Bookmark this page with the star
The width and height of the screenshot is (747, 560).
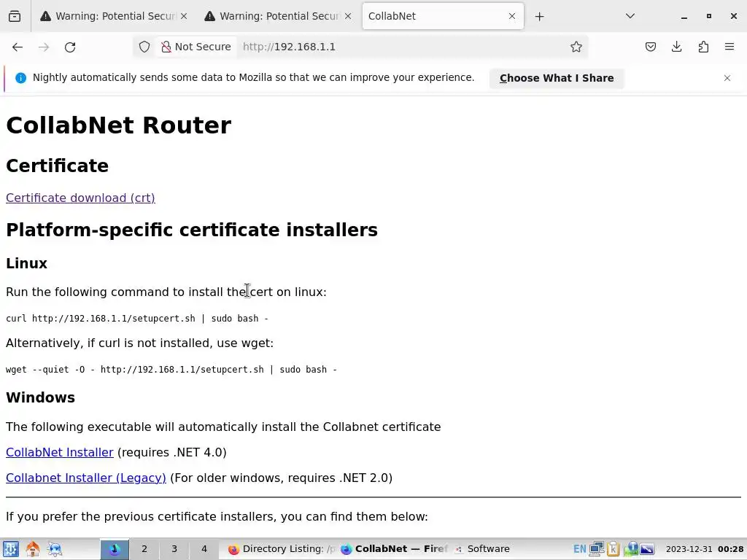(x=576, y=47)
